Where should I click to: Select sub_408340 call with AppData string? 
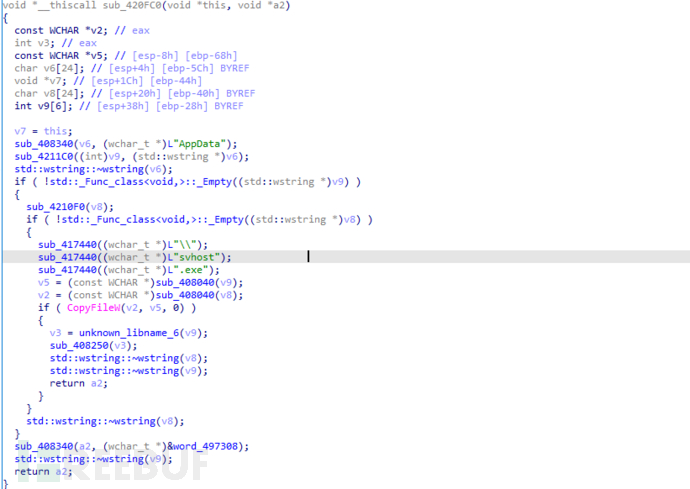(125, 144)
